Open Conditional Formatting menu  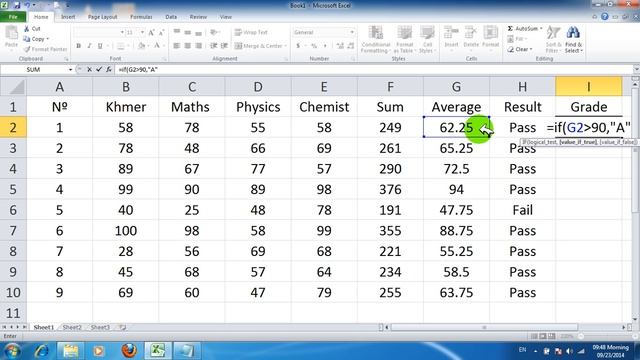coord(376,39)
